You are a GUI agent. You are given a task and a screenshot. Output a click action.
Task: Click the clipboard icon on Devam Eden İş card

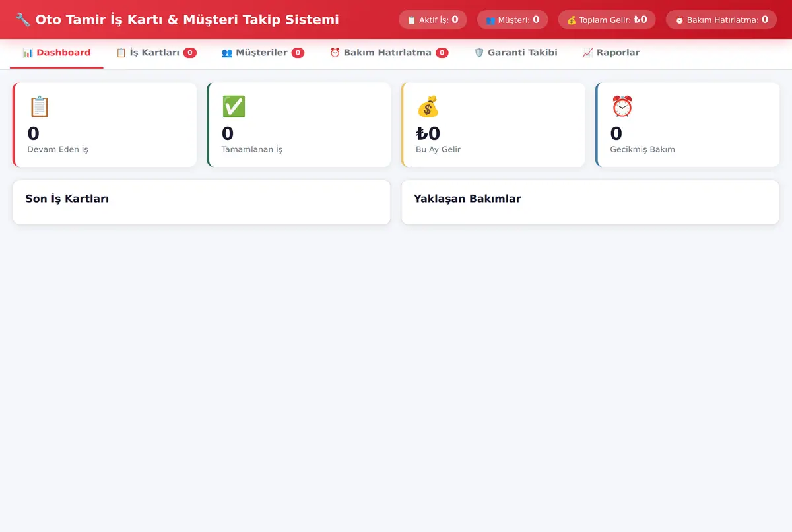[x=39, y=106]
